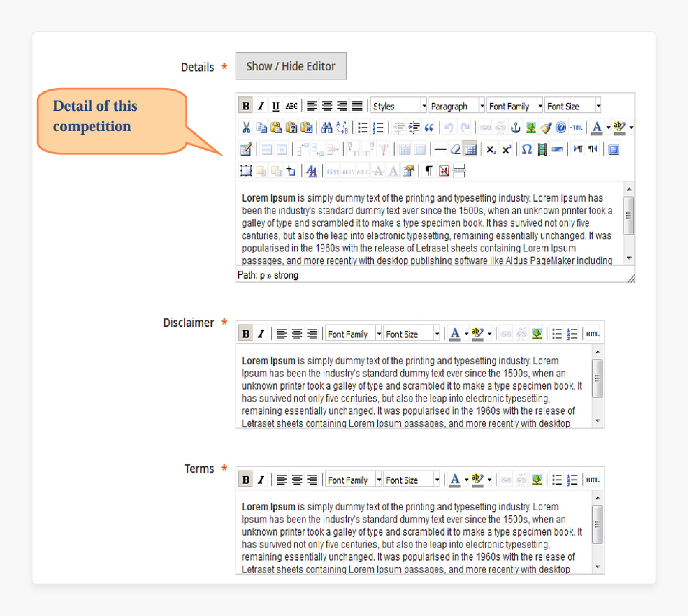Viewport: 688px width, 616px height.
Task: Pick text color swatch in Disclaimer editor
Action: (455, 334)
